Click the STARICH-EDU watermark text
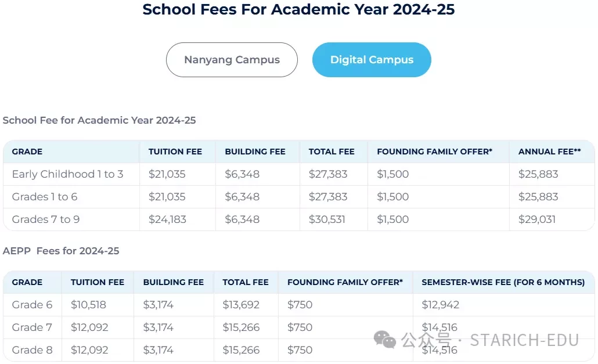The width and height of the screenshot is (598, 364). [x=524, y=340]
